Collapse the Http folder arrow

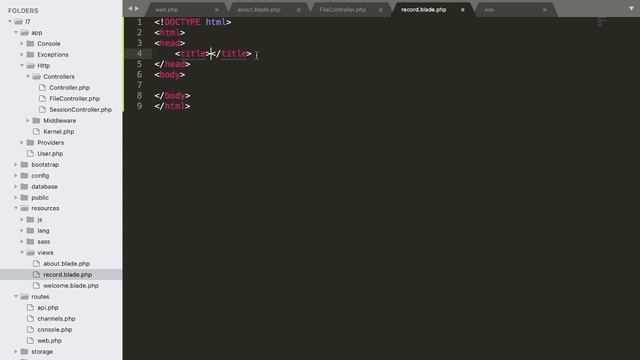(22, 65)
